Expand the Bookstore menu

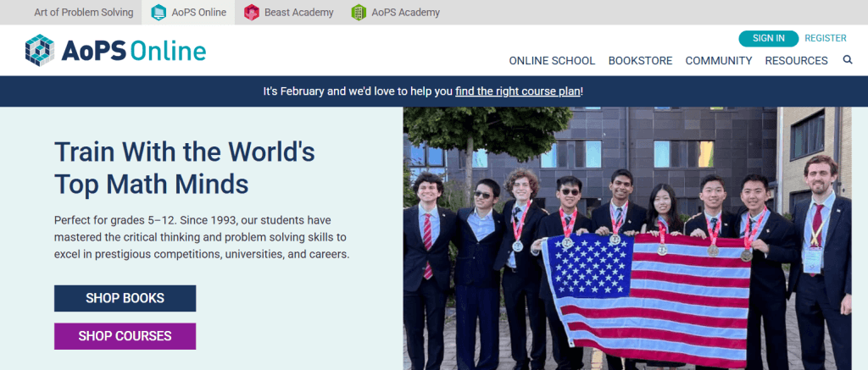[641, 61]
